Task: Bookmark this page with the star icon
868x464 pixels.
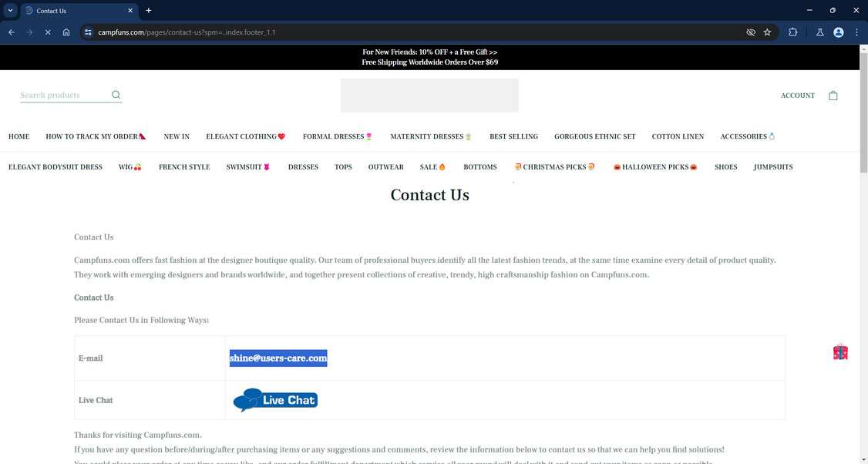Action: click(x=767, y=32)
